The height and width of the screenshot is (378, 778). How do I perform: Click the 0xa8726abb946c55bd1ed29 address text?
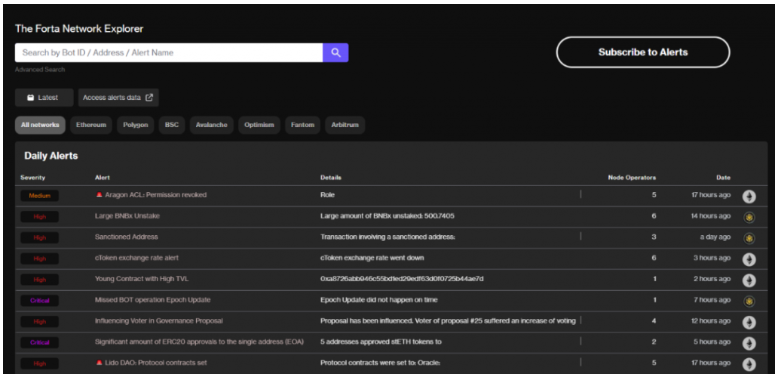(x=402, y=279)
